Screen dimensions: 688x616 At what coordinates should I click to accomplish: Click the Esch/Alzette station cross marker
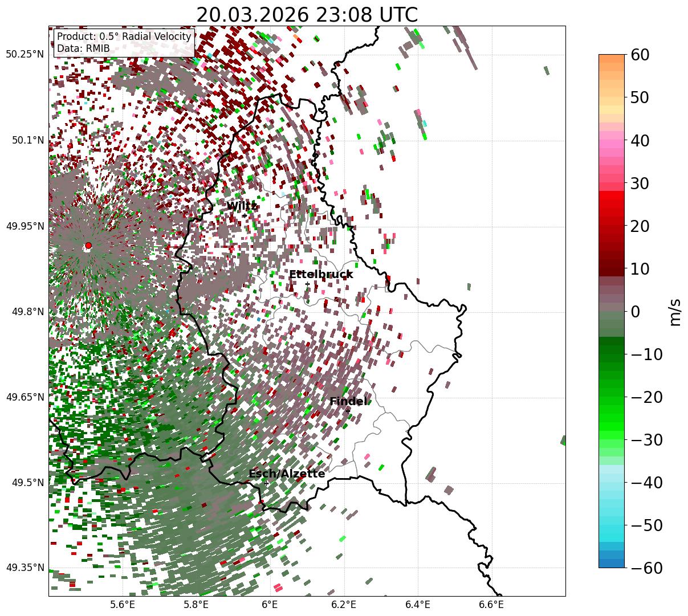[x=266, y=483]
